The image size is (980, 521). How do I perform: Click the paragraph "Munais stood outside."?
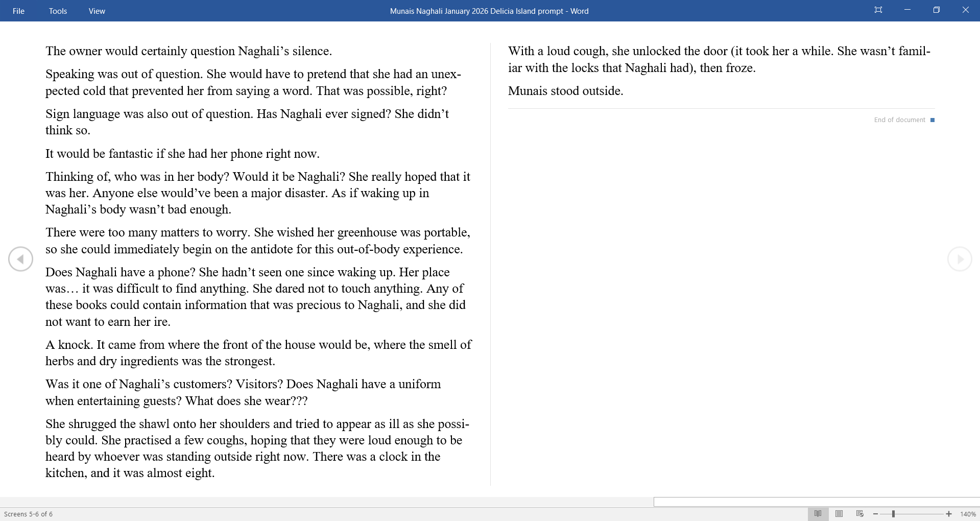(565, 91)
